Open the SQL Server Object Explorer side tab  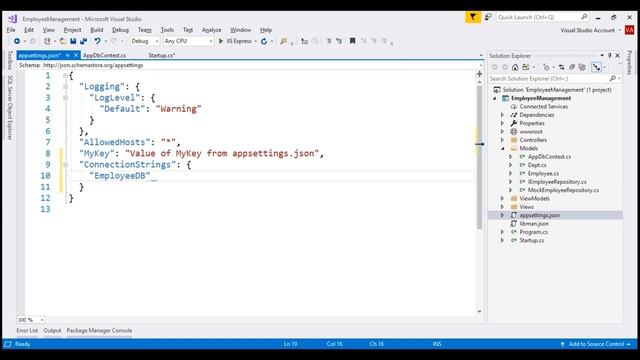pyautogui.click(x=10, y=107)
